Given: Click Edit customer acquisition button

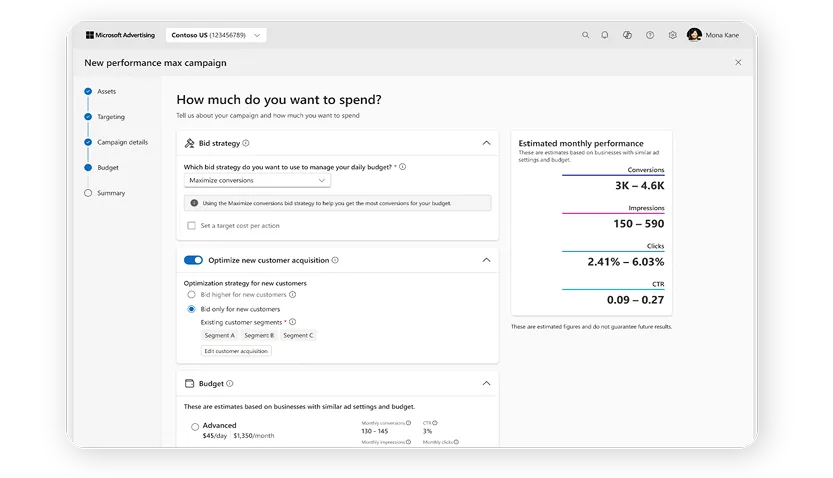Looking at the screenshot, I should pos(236,351).
